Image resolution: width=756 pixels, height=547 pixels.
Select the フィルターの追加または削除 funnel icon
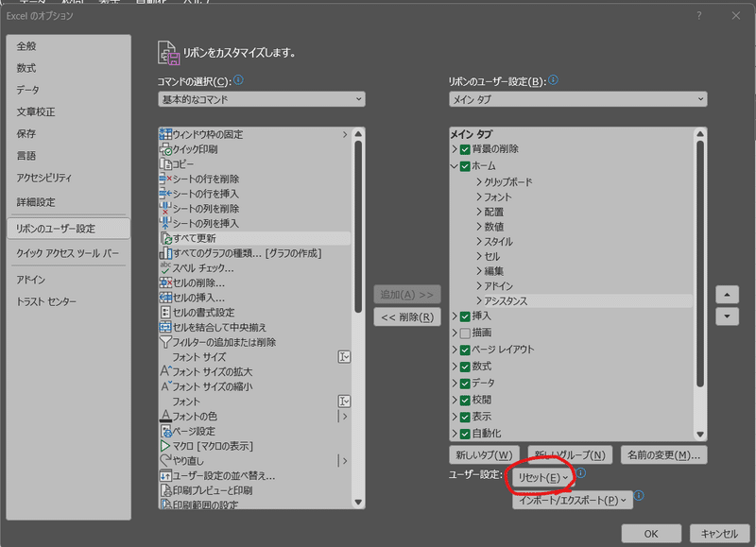[x=165, y=342]
